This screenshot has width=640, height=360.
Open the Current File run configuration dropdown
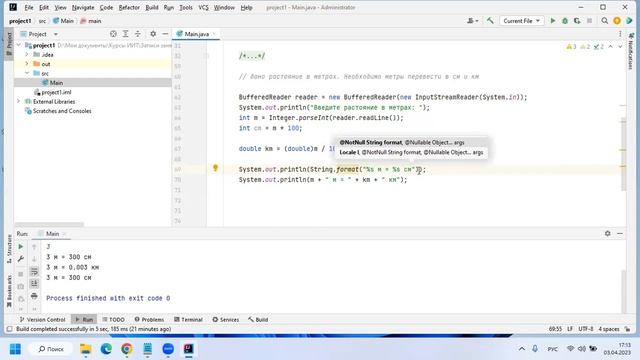click(x=521, y=20)
